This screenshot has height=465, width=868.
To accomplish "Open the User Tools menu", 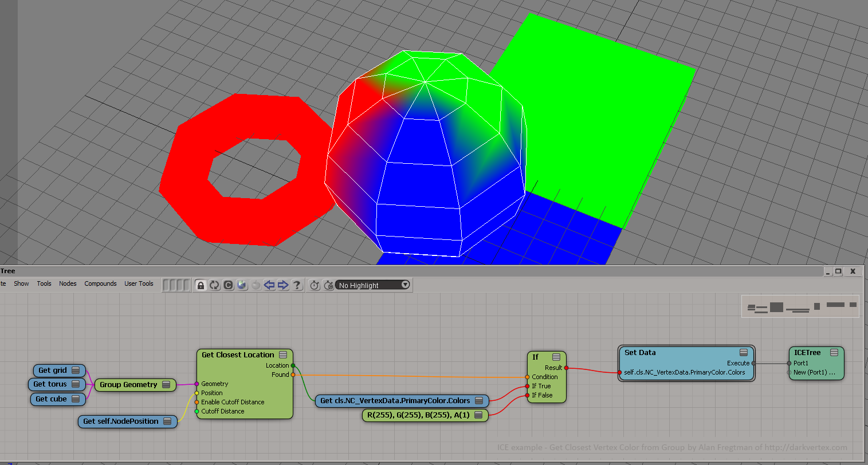I will (x=139, y=283).
